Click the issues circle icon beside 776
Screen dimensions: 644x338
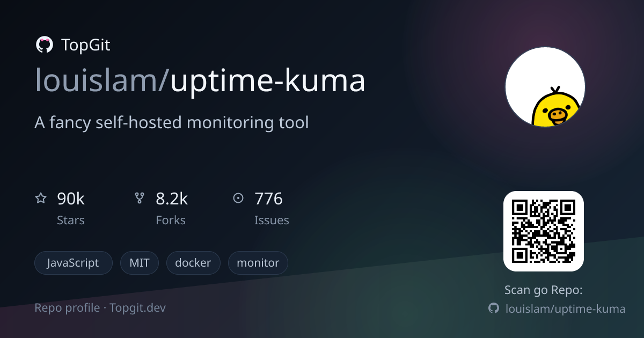tap(238, 199)
